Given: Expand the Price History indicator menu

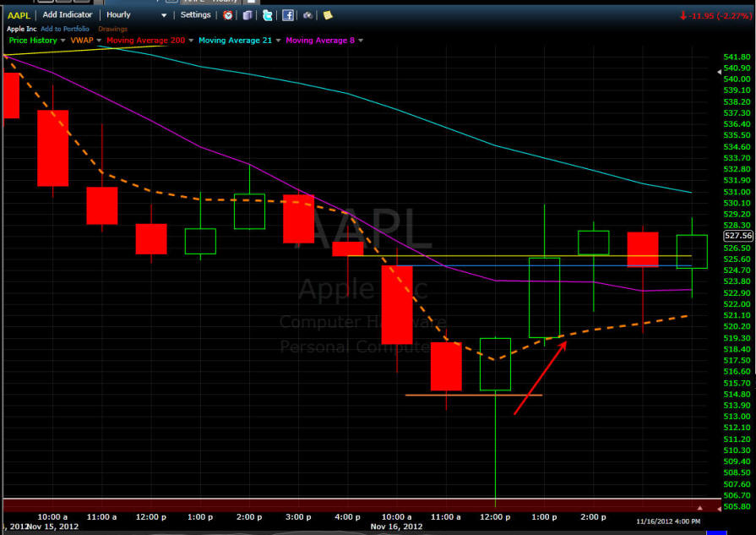Looking at the screenshot, I should [63, 41].
